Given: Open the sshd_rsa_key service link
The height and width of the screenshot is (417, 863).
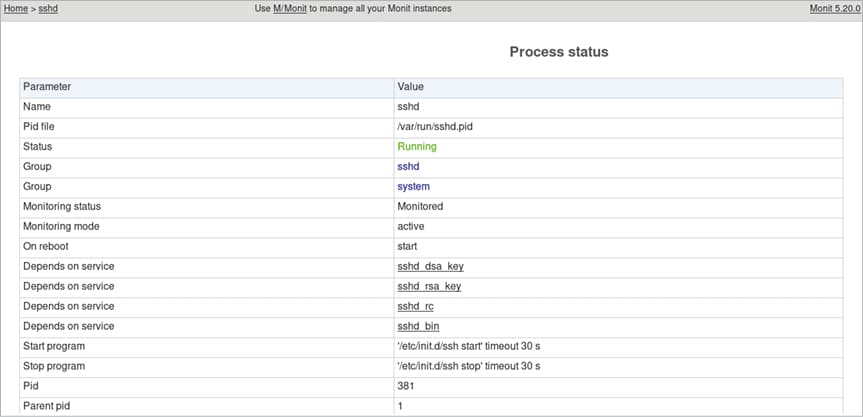Looking at the screenshot, I should [429, 286].
